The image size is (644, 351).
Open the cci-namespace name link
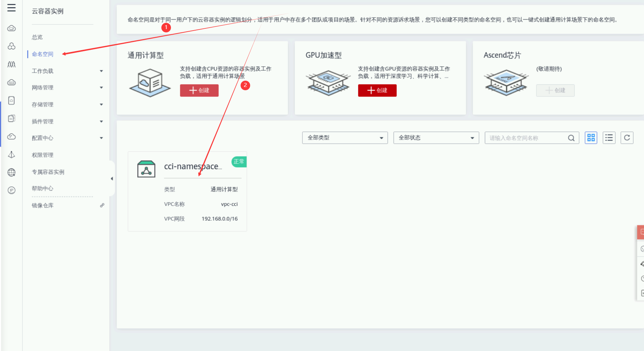(193, 166)
